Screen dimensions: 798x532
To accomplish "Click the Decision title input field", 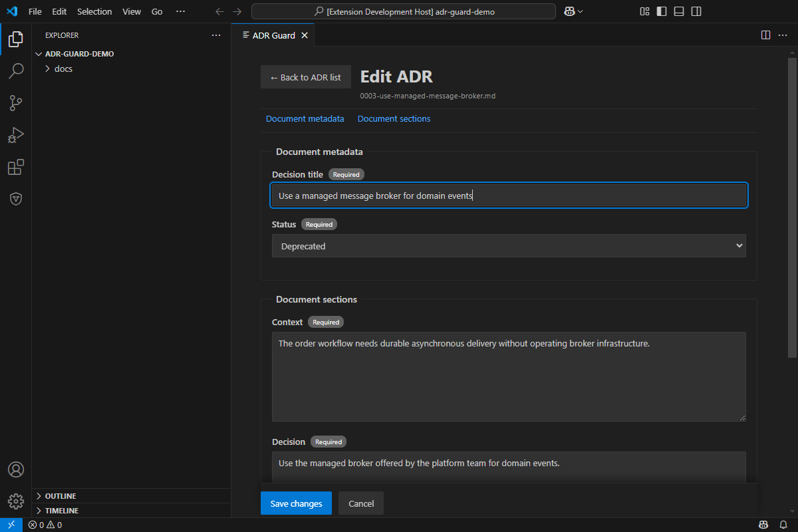I will [x=509, y=196].
